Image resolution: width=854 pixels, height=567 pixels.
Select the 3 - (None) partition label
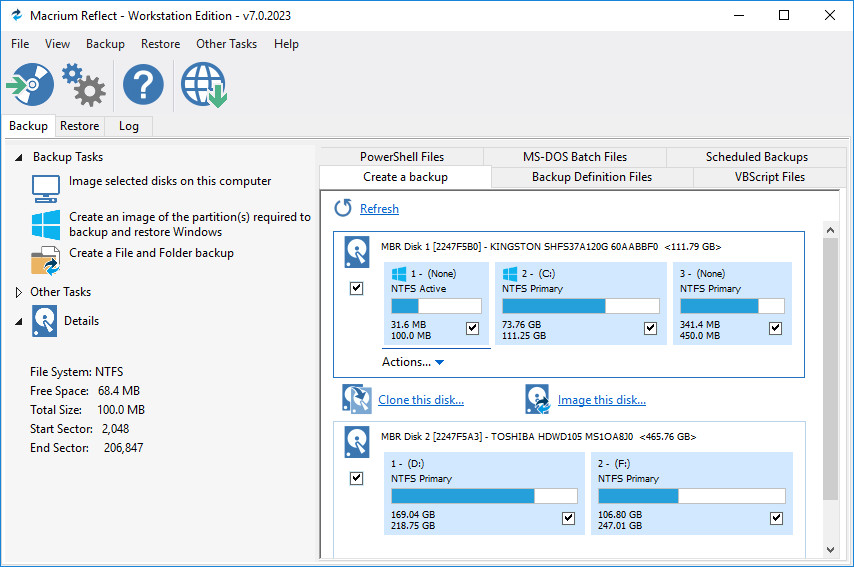[703, 273]
